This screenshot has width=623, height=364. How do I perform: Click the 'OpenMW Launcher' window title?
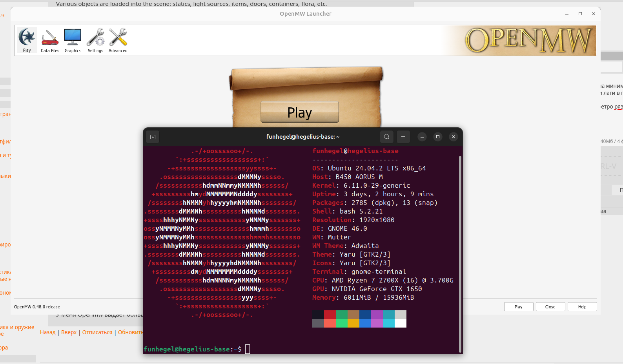pyautogui.click(x=306, y=14)
